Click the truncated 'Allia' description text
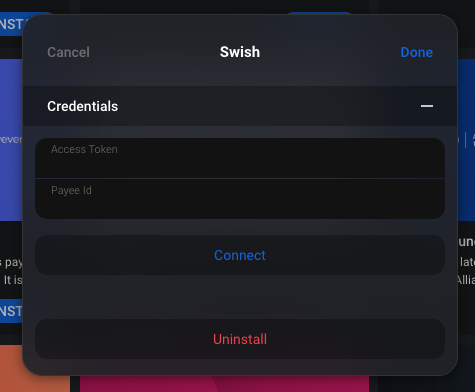475x392 pixels. [466, 280]
